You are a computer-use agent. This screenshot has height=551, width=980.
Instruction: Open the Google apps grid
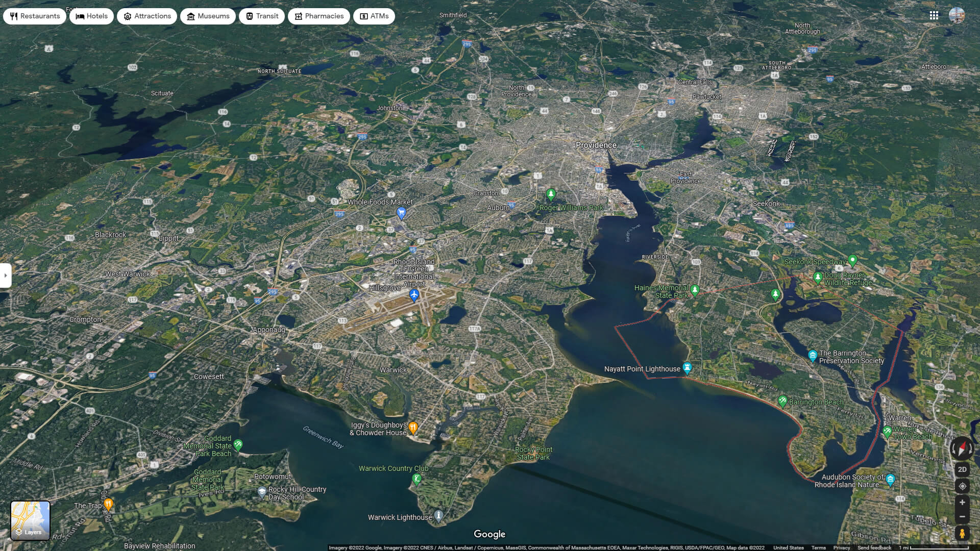point(934,16)
